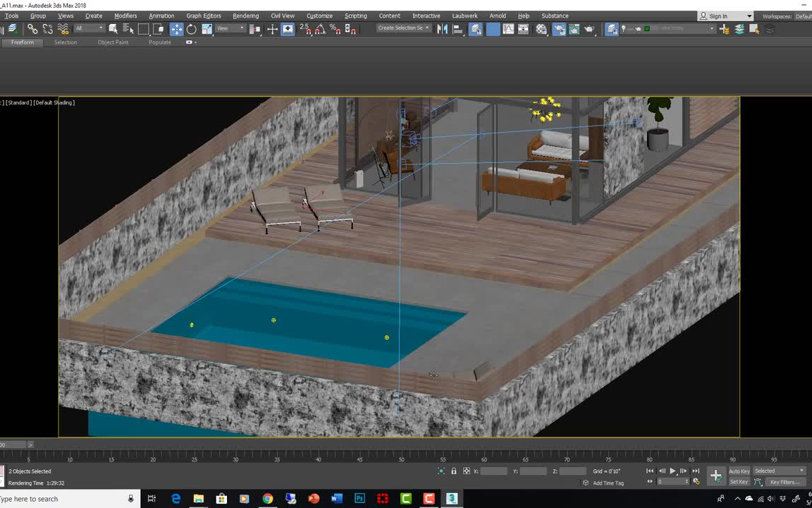This screenshot has width=812, height=508.
Task: Open the Render Setup dialog
Action: pos(559,29)
